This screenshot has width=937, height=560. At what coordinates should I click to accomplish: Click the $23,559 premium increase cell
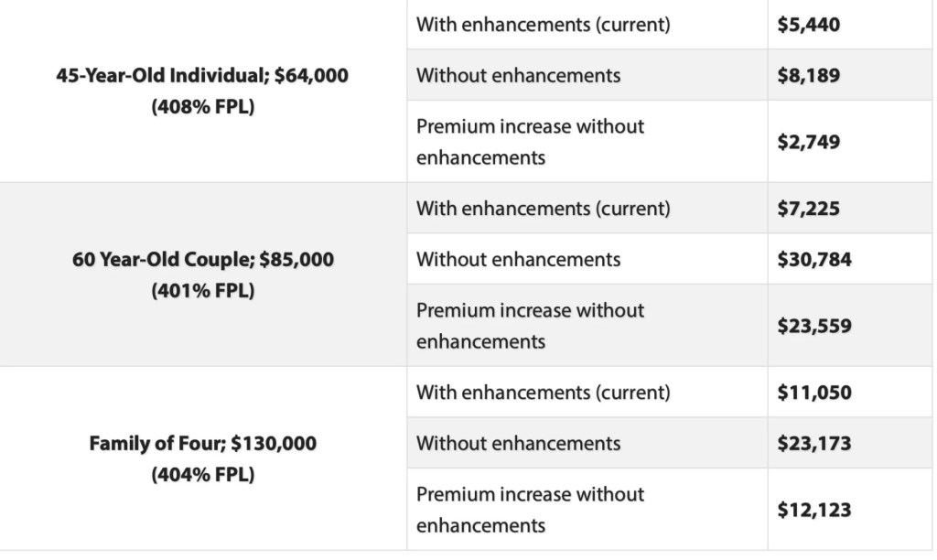click(x=814, y=326)
